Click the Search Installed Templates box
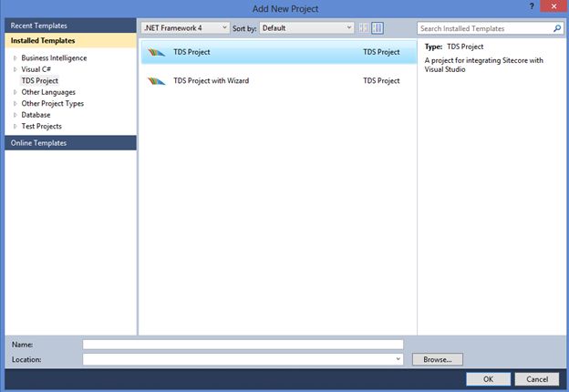 pos(490,28)
